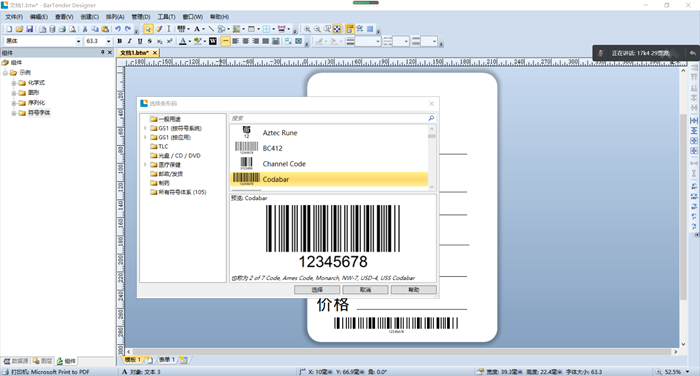The image size is (700, 376).
Task: Click the search magnifier in barcode dialog
Action: (431, 118)
